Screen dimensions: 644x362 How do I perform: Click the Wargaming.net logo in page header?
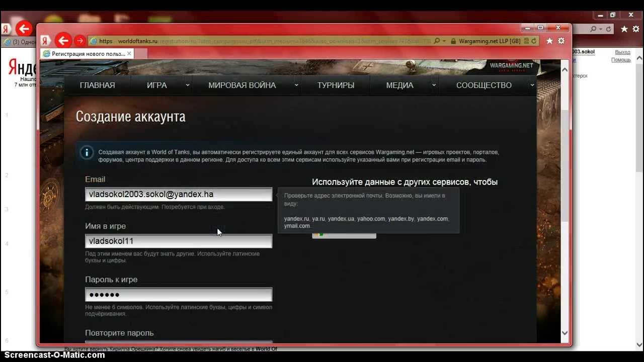[x=511, y=65]
